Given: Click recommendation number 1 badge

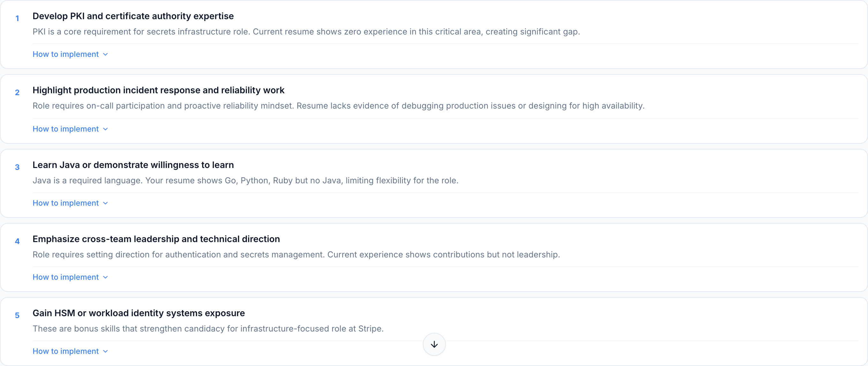Looking at the screenshot, I should pos(17,19).
